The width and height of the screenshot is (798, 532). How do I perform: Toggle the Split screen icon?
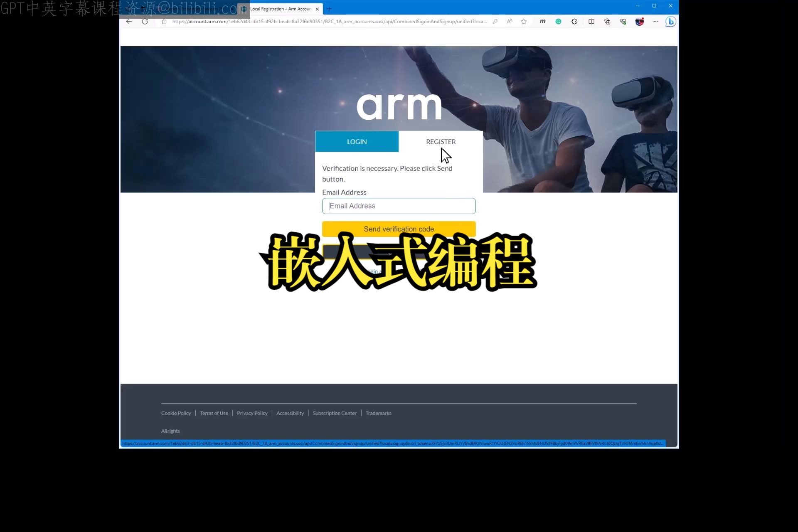pyautogui.click(x=591, y=22)
